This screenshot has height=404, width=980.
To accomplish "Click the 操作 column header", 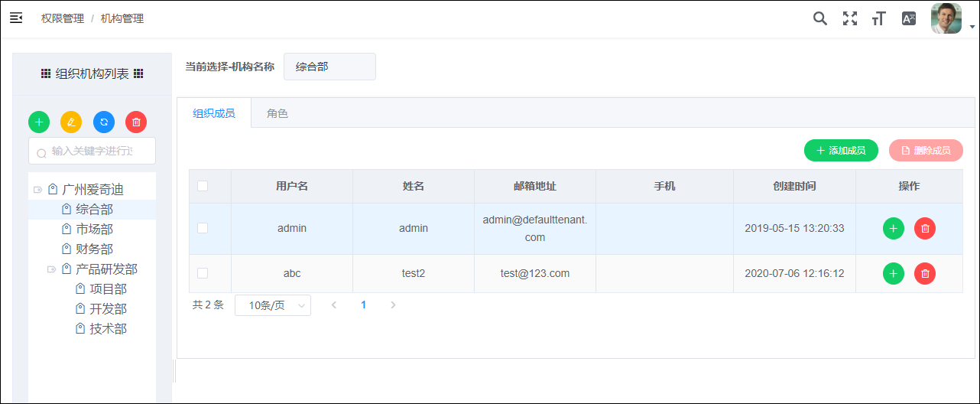I will [909, 186].
